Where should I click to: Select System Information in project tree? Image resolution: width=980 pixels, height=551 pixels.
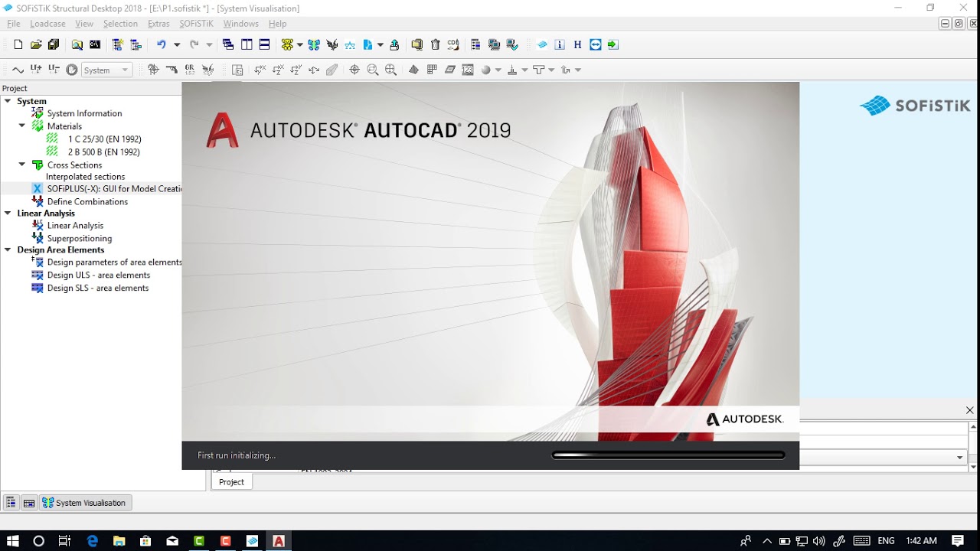pos(84,113)
